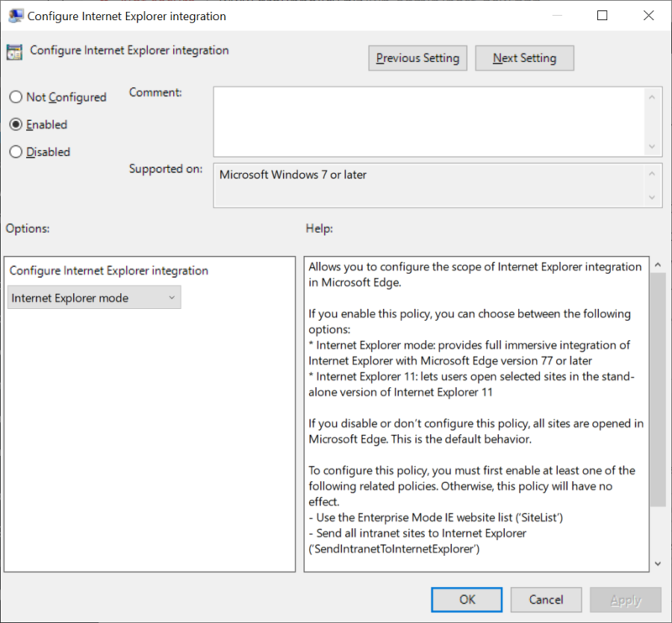Maximize the Configure Internet Explorer integration window
672x623 pixels.
point(602,16)
